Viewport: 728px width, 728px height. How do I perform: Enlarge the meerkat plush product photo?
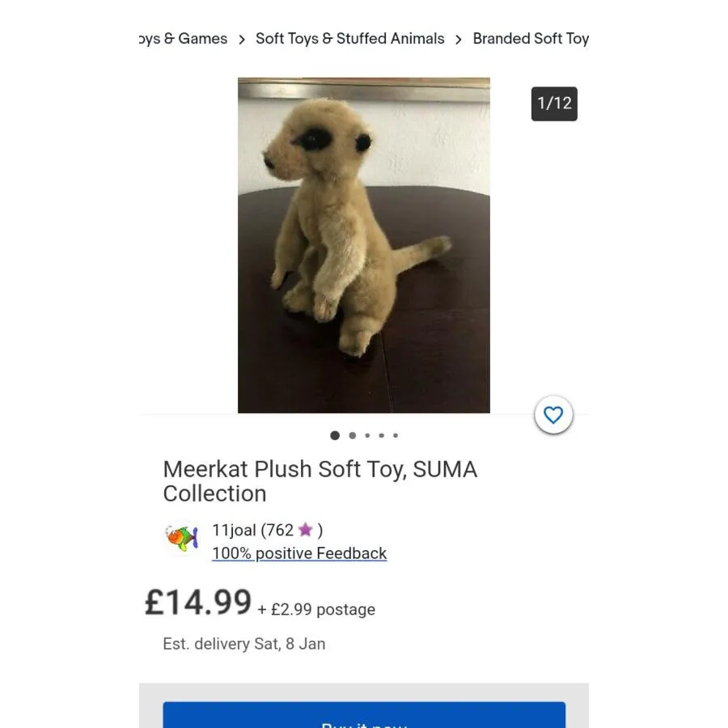pyautogui.click(x=363, y=245)
